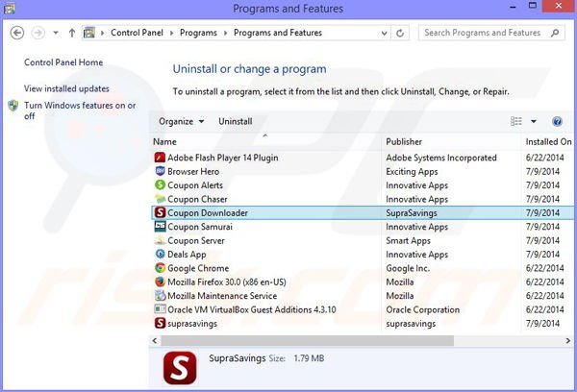The height and width of the screenshot is (392, 577).
Task: Click the Oracle VM VirtualBox Guest Additions icon
Action: tap(160, 309)
